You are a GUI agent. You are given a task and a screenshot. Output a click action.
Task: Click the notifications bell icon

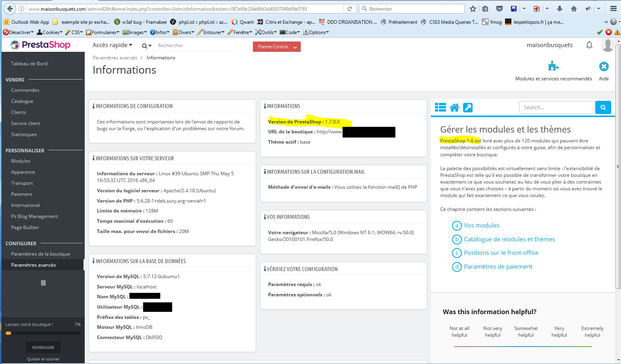pyautogui.click(x=589, y=45)
